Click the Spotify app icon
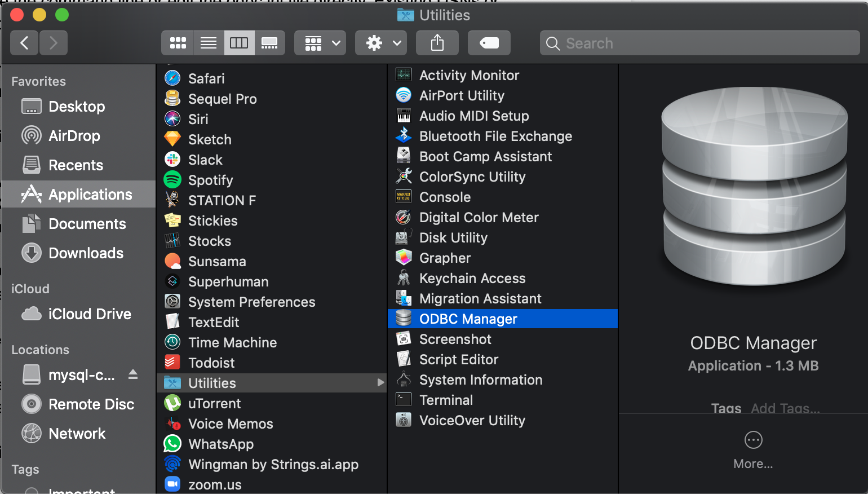Image resolution: width=868 pixels, height=494 pixels. (x=172, y=180)
